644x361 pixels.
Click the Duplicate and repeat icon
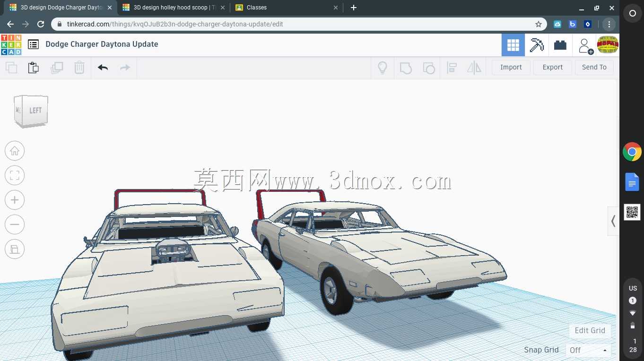click(57, 68)
